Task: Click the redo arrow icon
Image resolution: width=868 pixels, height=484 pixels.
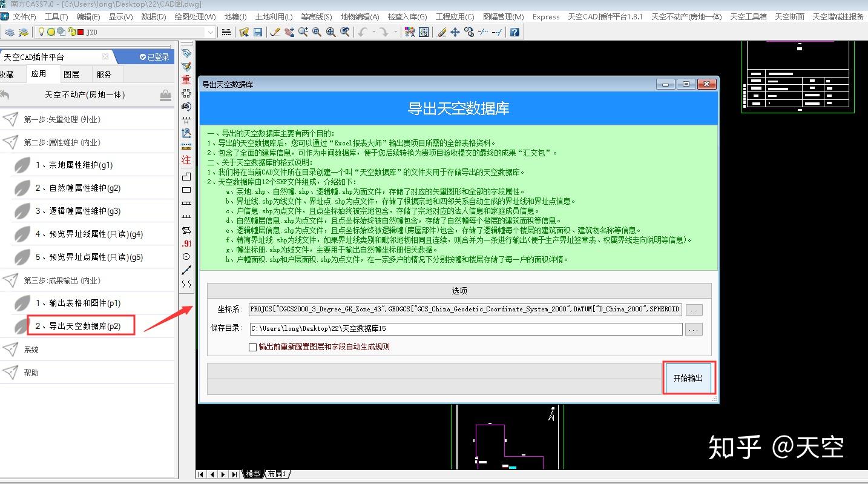Action: [x=384, y=32]
